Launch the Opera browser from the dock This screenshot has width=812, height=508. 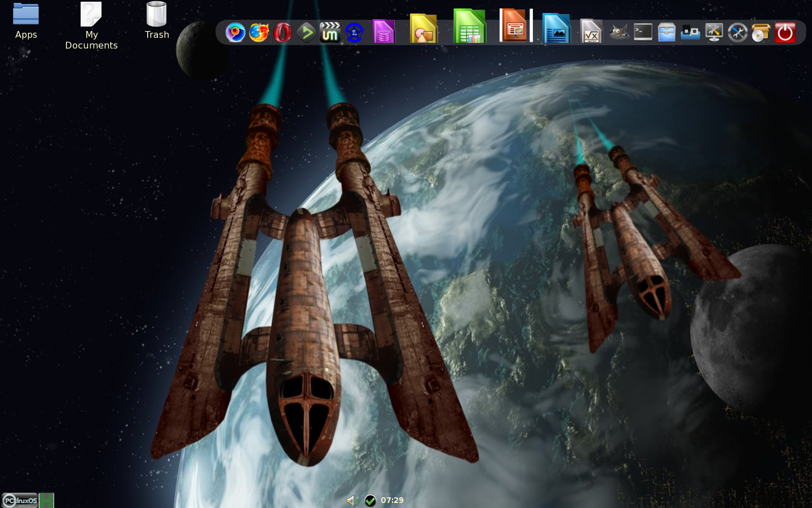click(x=283, y=33)
